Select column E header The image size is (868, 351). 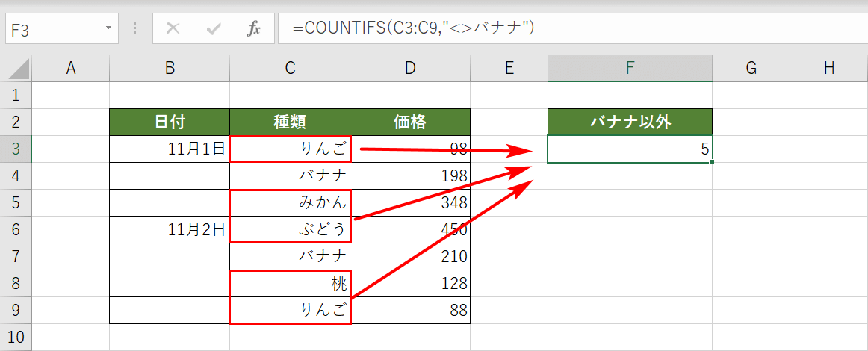(509, 68)
